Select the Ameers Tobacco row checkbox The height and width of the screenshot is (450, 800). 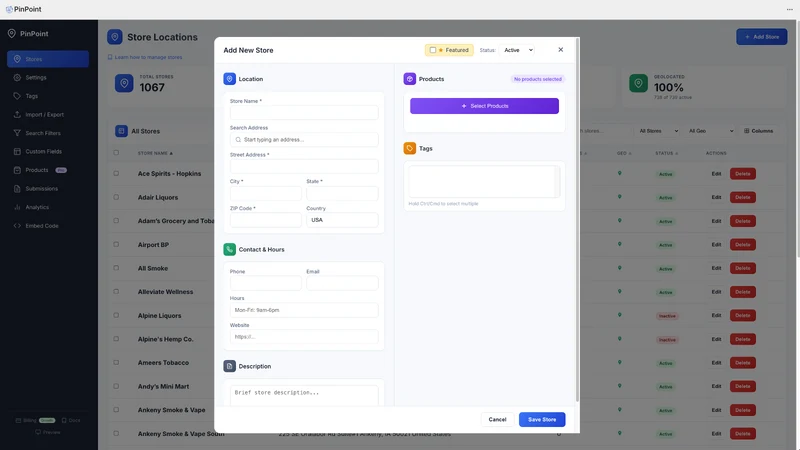pos(116,363)
